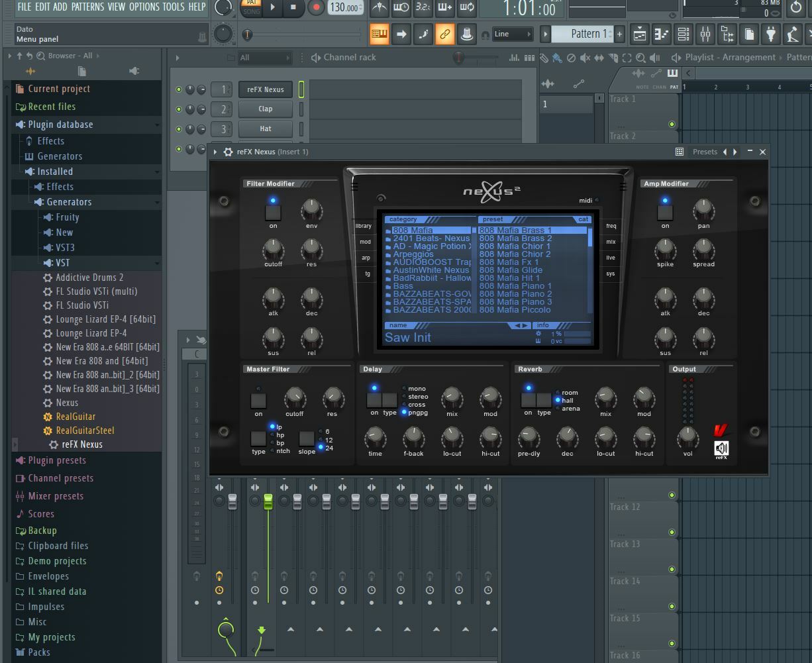Open the OPTIONS menu
Viewport: 812px width, 663px height.
point(144,7)
